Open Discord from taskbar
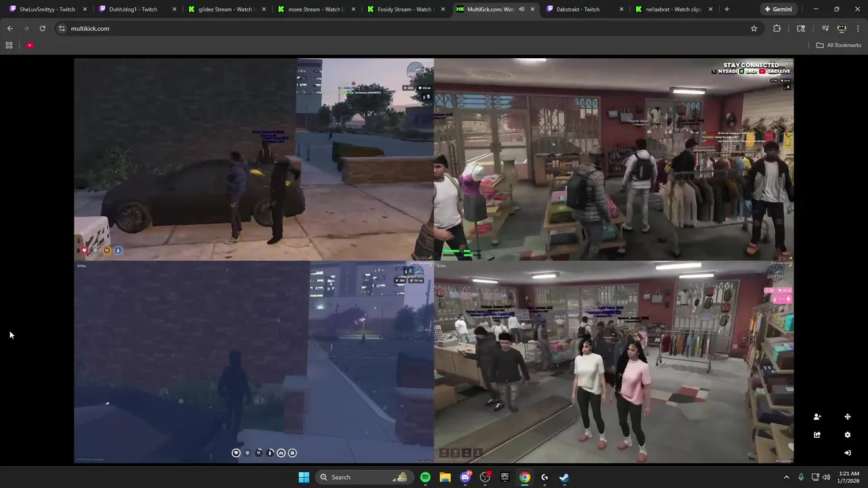 pyautogui.click(x=465, y=477)
